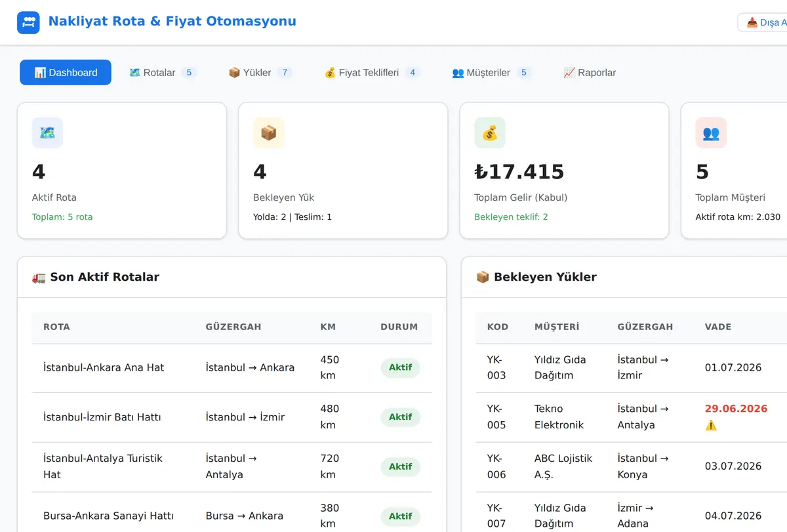Select the İstanbul-Antalya Turistik Hat row

point(232,467)
